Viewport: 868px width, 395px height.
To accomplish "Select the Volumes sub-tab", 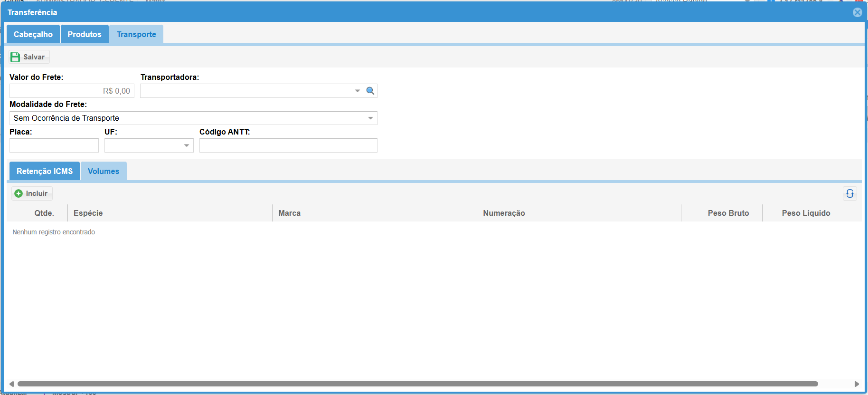I will pos(104,171).
